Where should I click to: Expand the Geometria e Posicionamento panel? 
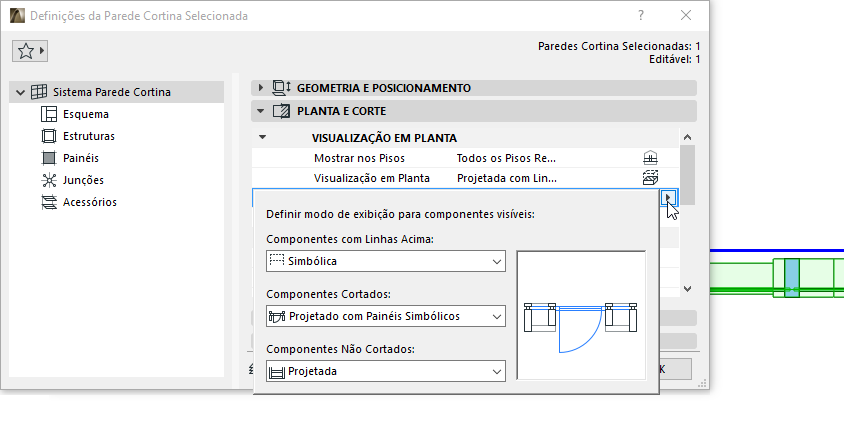coord(261,88)
